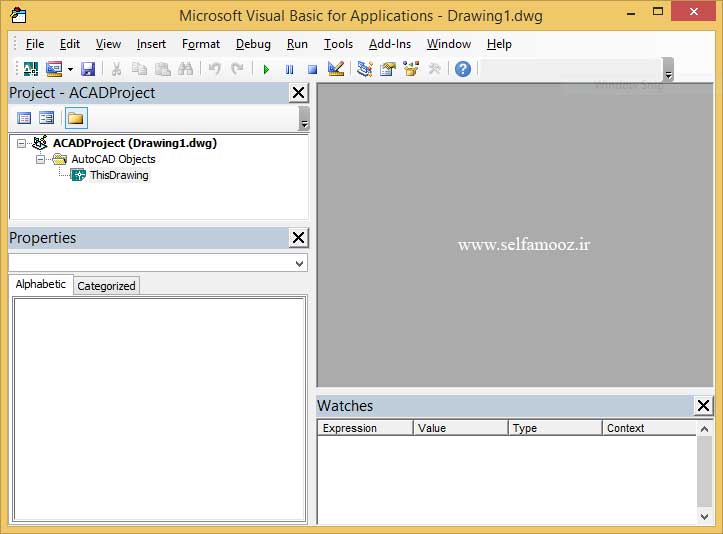723x534 pixels.
Task: Switch to the Alphabetic tab
Action: click(41, 284)
